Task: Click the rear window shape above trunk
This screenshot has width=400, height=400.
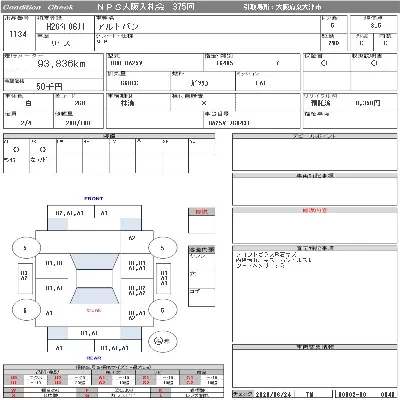Action: (94, 295)
